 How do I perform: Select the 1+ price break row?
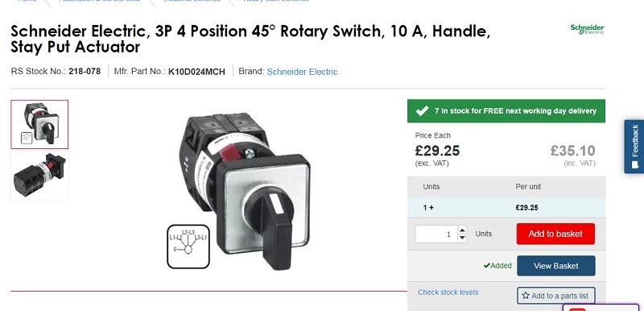(x=506, y=208)
